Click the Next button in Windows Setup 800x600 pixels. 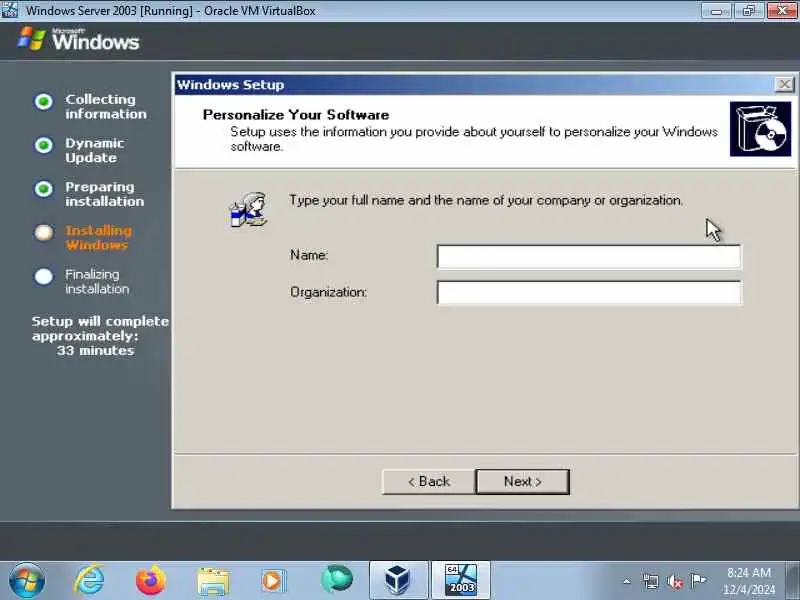point(522,482)
